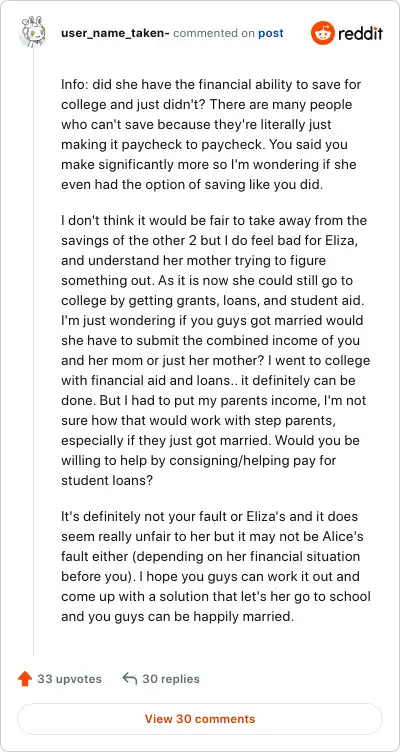This screenshot has height=752, width=400.
Task: Click paragraph starting "Info: did she have"
Action: [x=211, y=135]
